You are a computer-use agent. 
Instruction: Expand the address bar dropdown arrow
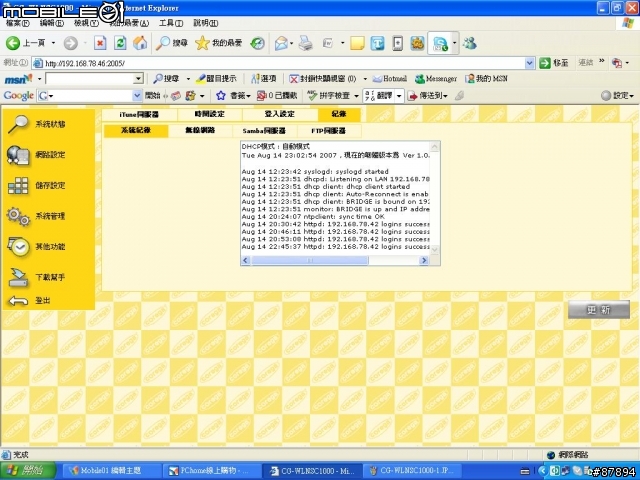pyautogui.click(x=529, y=63)
